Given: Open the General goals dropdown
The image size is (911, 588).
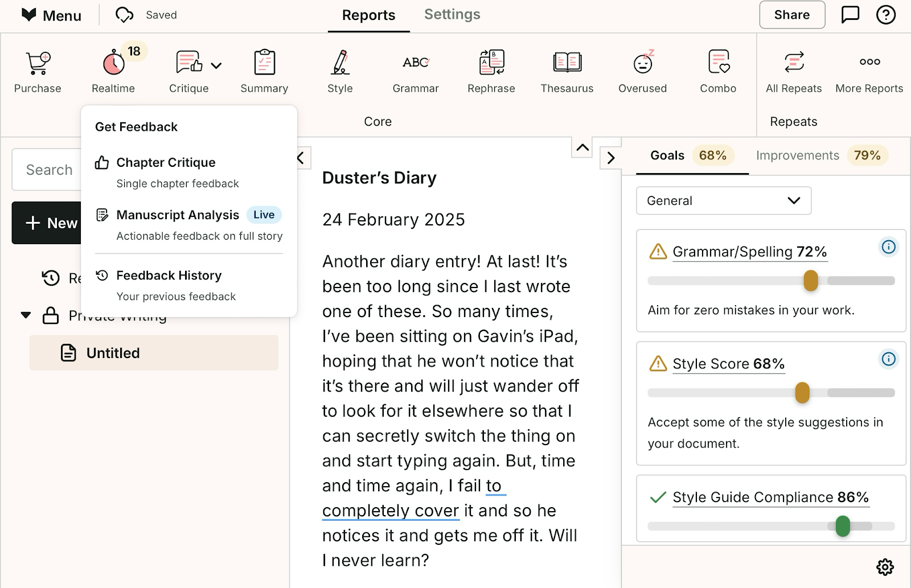Looking at the screenshot, I should tap(724, 200).
